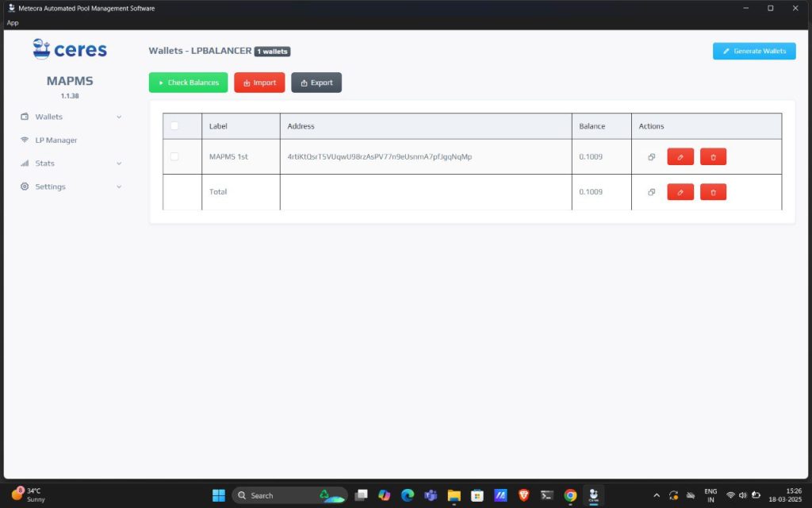Open the volume speaker icon in tray
This screenshot has width=812, height=508.
[x=743, y=495]
